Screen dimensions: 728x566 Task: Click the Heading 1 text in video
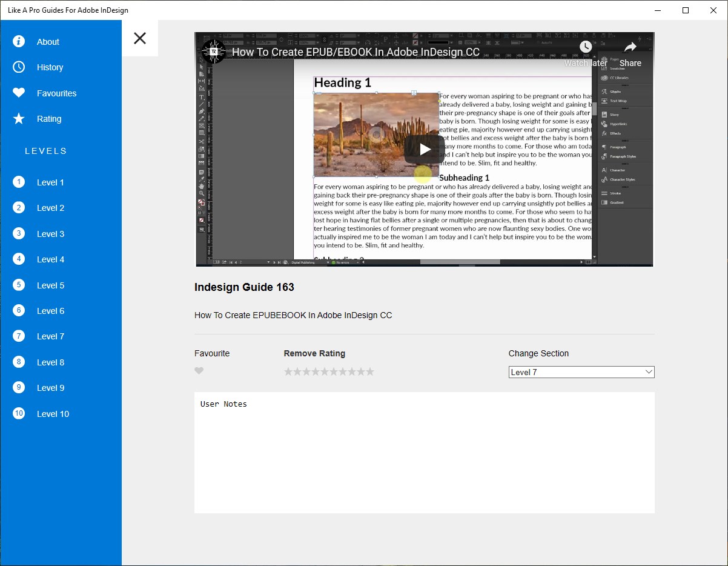click(342, 82)
